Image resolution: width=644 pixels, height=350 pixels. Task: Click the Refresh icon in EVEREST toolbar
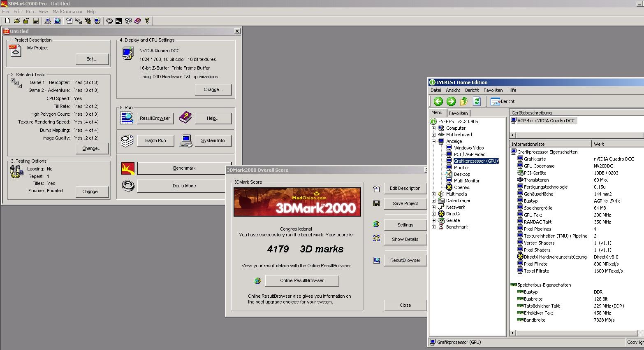click(x=477, y=101)
